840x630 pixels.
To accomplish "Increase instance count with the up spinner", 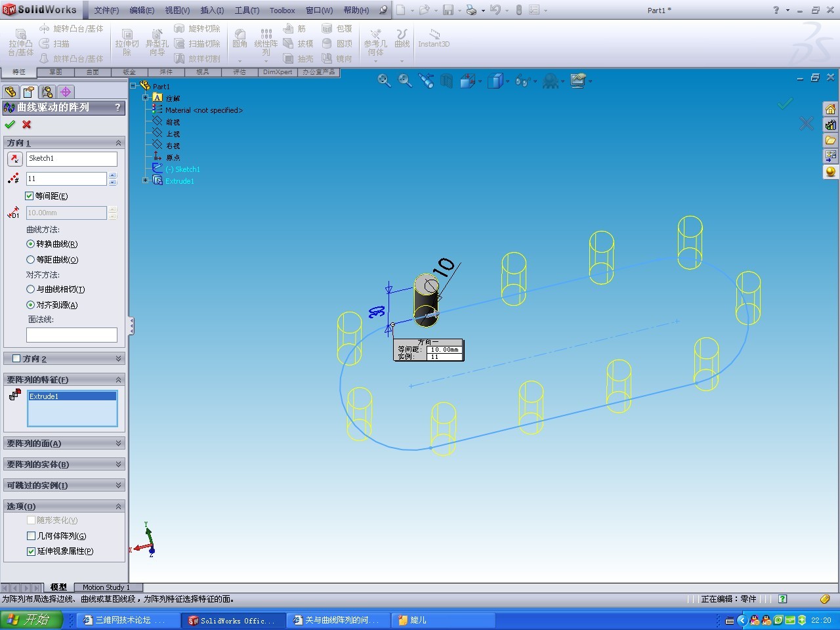I will coord(112,175).
